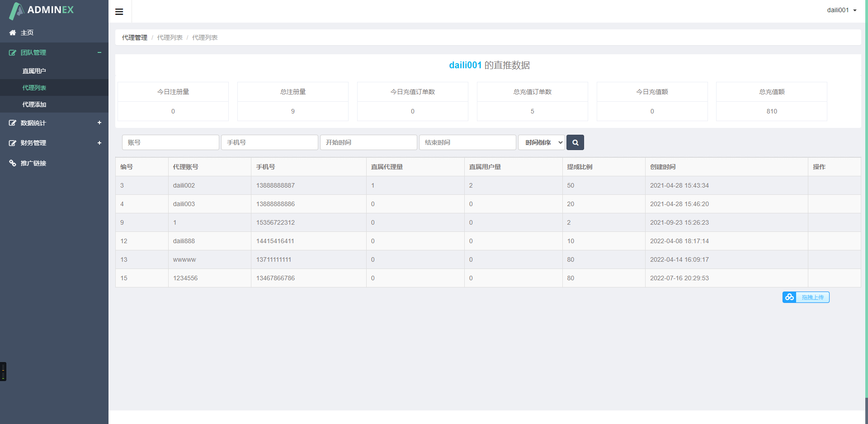Screen dimensions: 868x424
Task: Open the 时间倒序 sort dropdown
Action: click(541, 142)
